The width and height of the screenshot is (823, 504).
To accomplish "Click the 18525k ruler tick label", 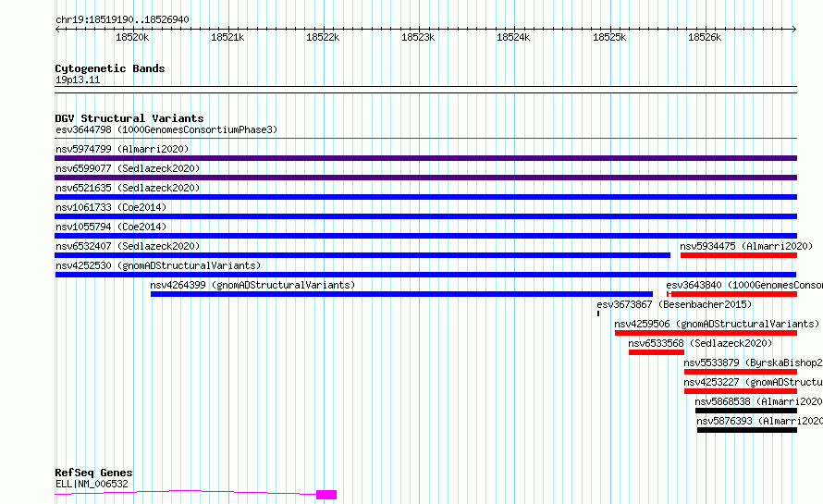I will tap(609, 37).
